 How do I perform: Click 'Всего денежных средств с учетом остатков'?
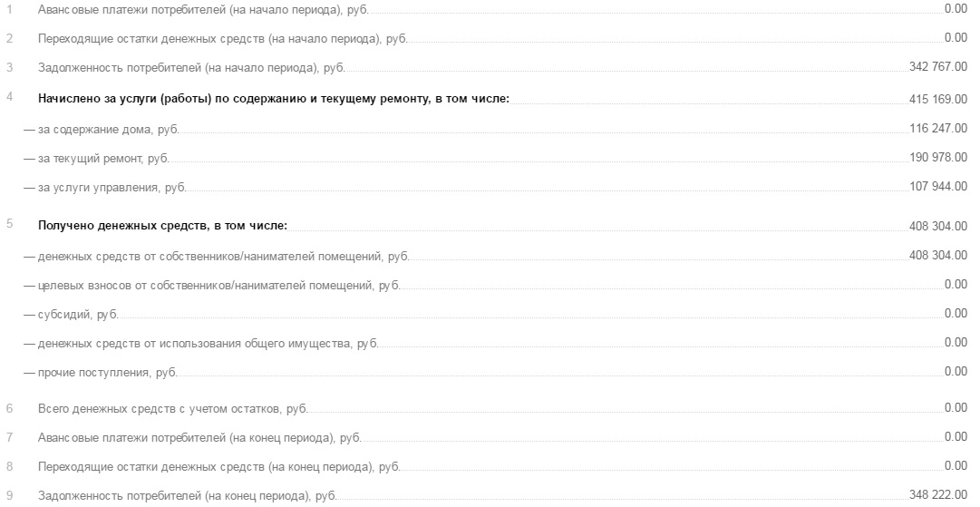[x=172, y=409]
